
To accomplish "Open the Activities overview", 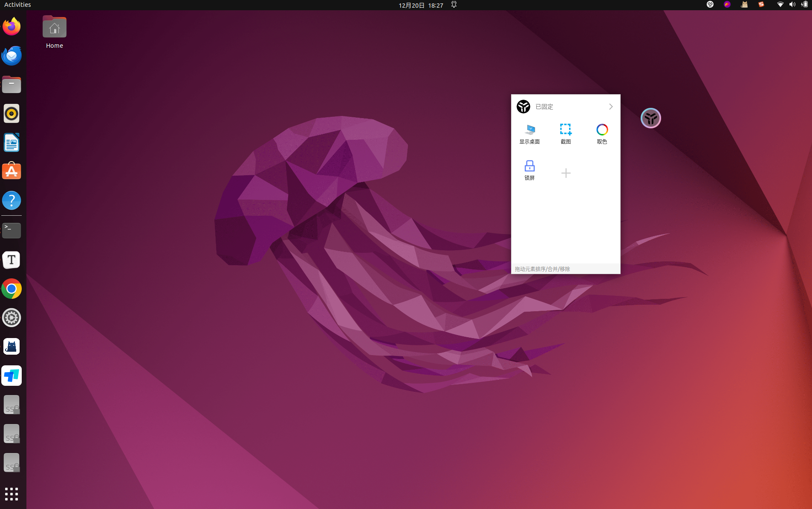I will click(x=17, y=5).
